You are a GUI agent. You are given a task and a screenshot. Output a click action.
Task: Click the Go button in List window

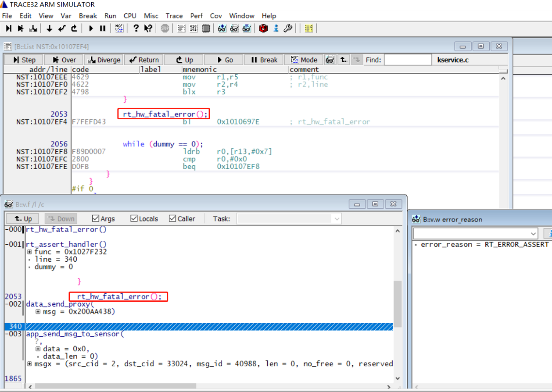coord(225,60)
